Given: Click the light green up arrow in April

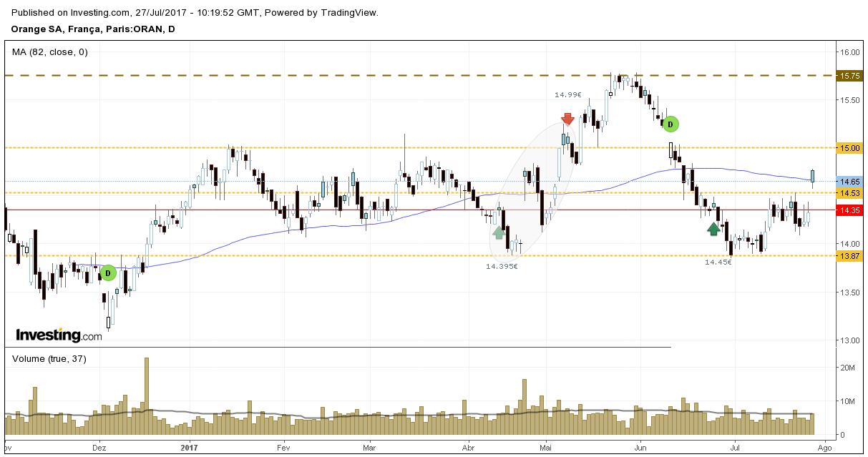Looking at the screenshot, I should tap(499, 232).
